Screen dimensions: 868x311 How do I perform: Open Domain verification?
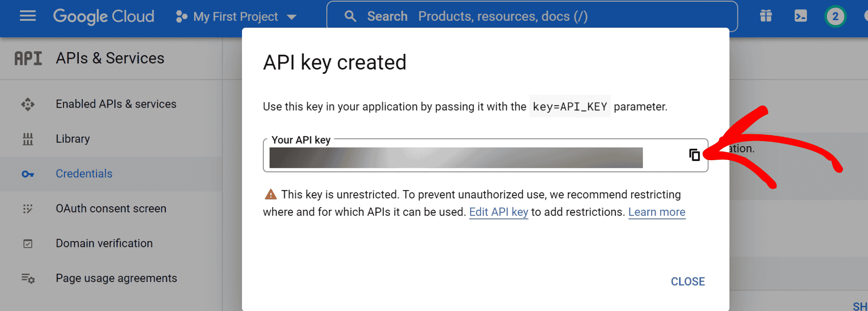(104, 243)
